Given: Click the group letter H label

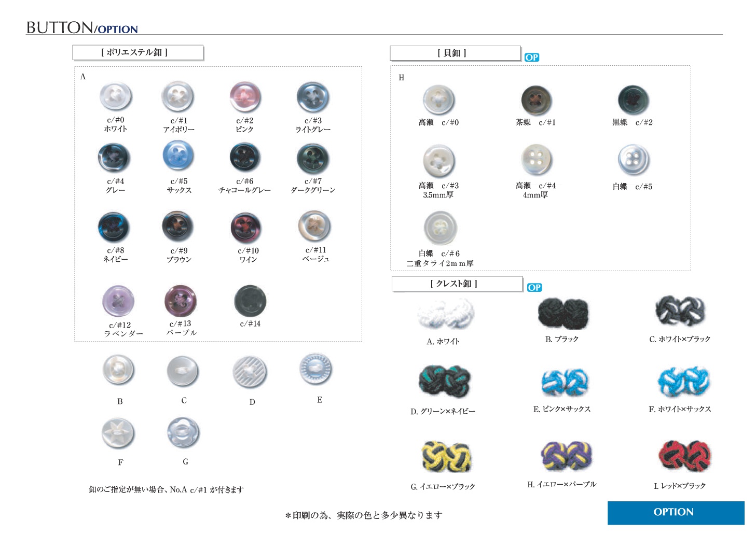Looking at the screenshot, I should [x=401, y=77].
